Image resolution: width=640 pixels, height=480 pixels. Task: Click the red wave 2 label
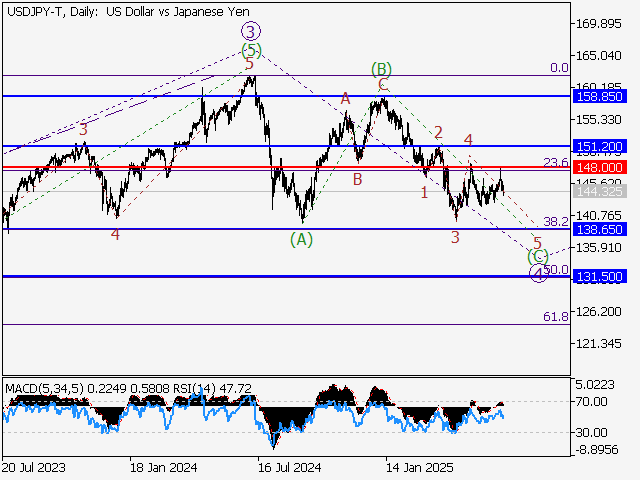click(x=438, y=132)
